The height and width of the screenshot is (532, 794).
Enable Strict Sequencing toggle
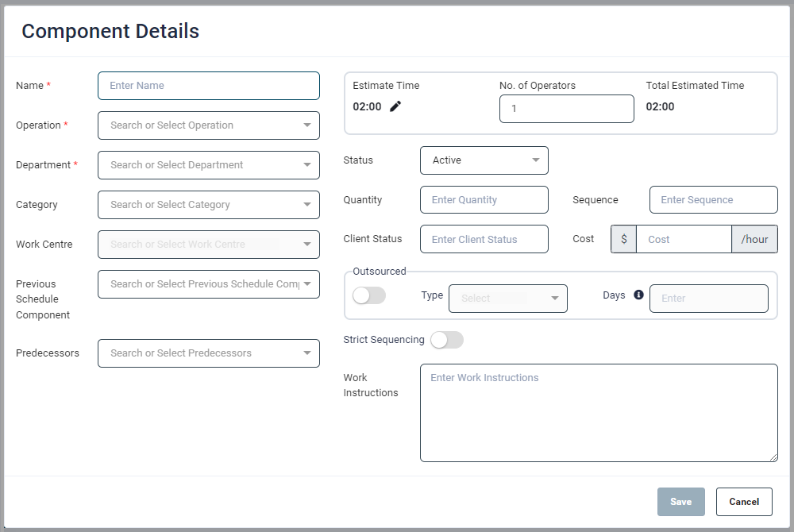(x=446, y=340)
